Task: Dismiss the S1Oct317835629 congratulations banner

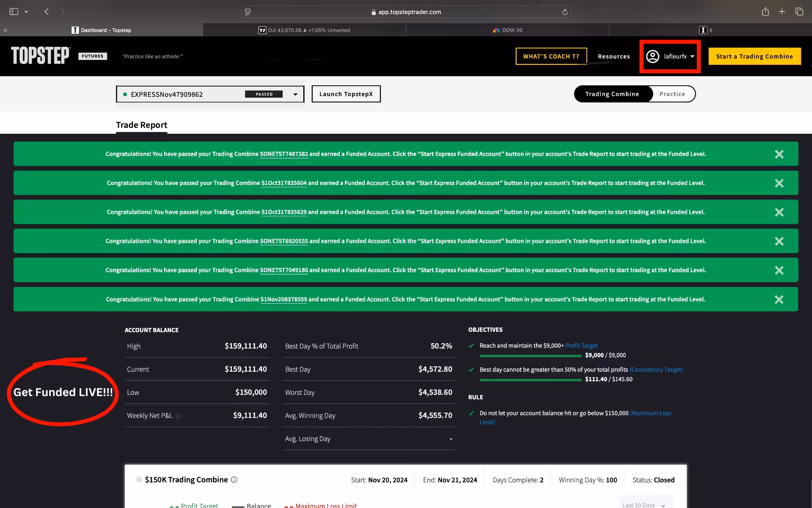Action: coord(779,212)
